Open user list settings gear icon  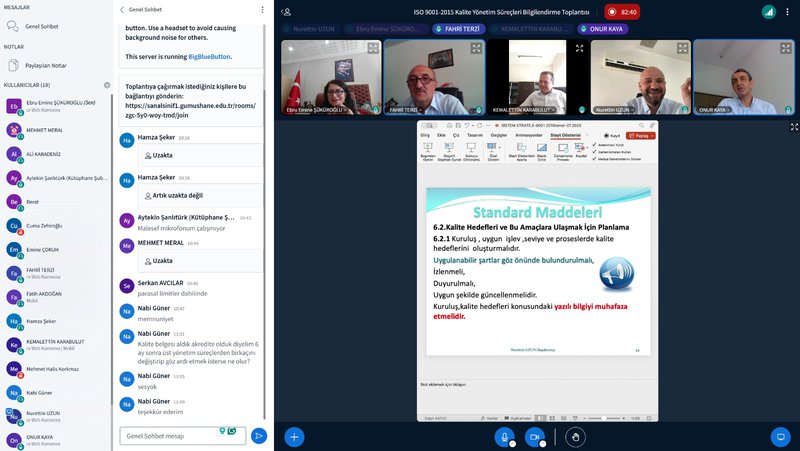[107, 85]
